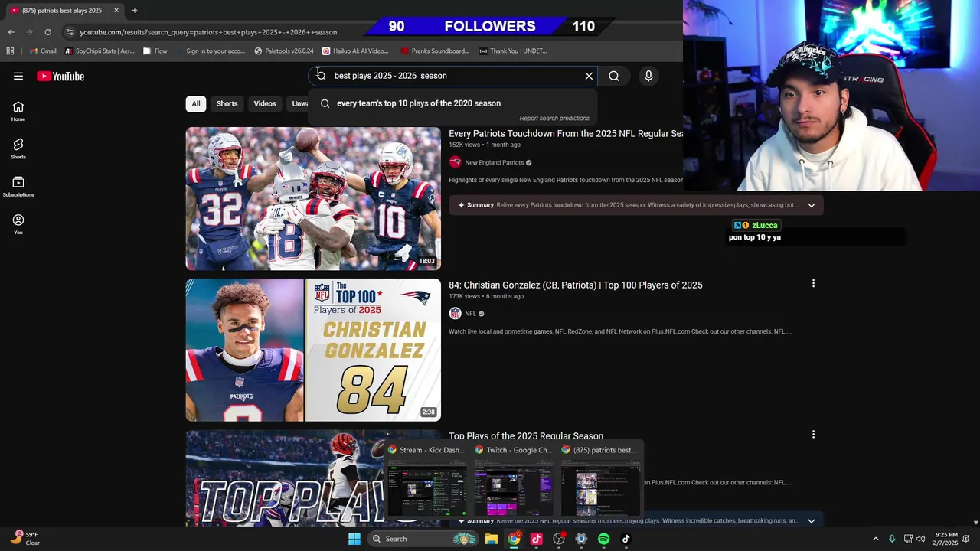
Task: Open Spotify from the taskbar
Action: coord(603,539)
